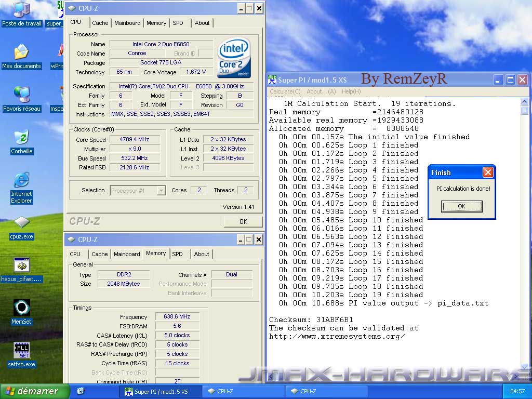
Task: Open About...(A) menu in Super PI
Action: (x=321, y=91)
